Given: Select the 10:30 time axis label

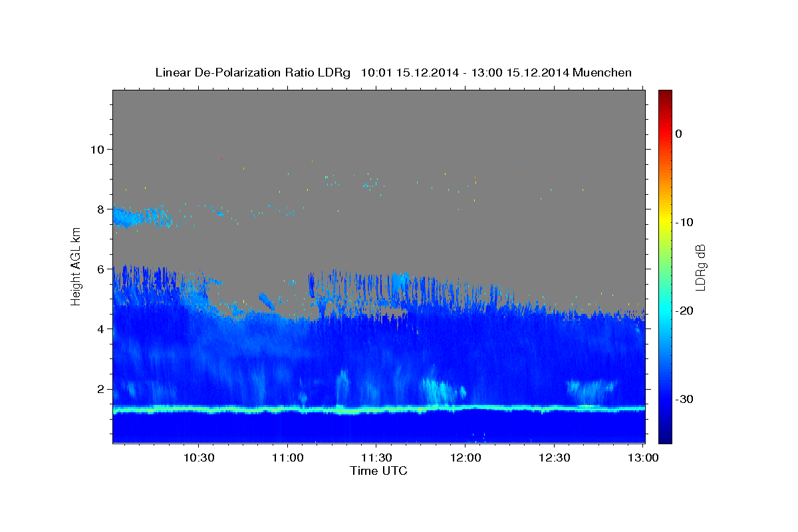Looking at the screenshot, I should tap(198, 458).
